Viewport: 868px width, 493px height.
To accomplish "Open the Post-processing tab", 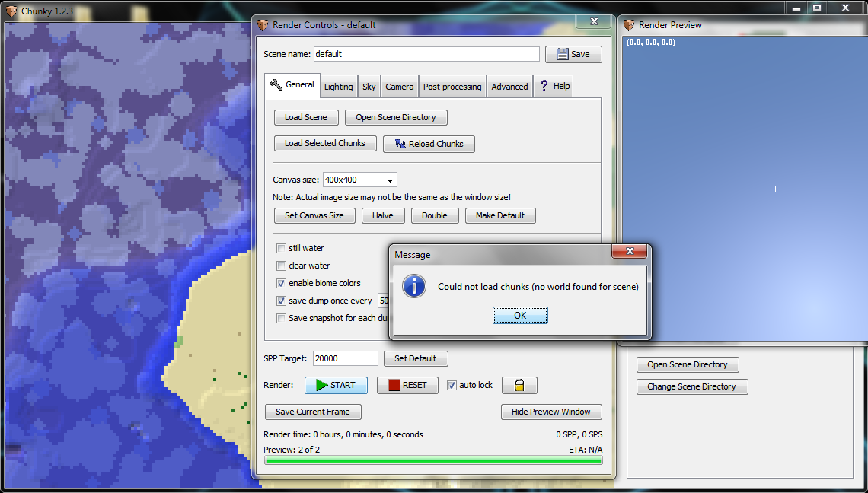I will (x=452, y=86).
